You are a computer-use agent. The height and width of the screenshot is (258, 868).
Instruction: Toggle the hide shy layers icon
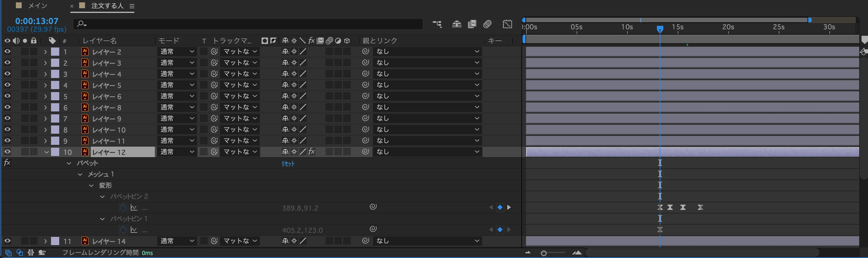457,24
